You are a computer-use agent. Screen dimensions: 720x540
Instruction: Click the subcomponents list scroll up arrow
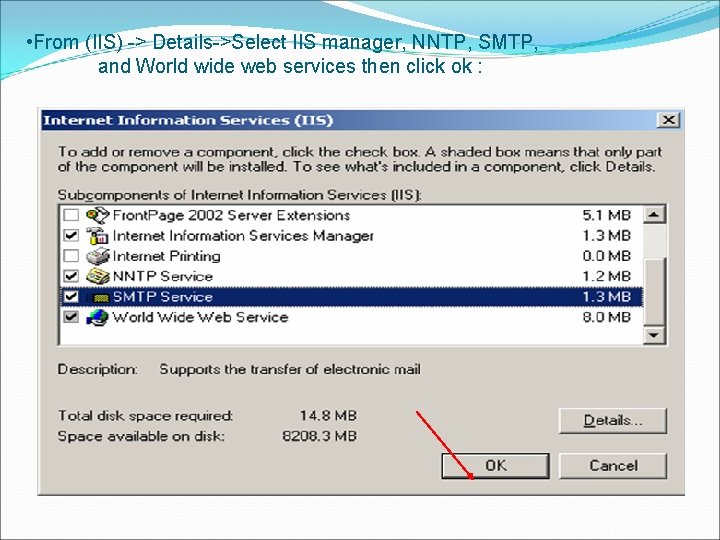point(654,214)
